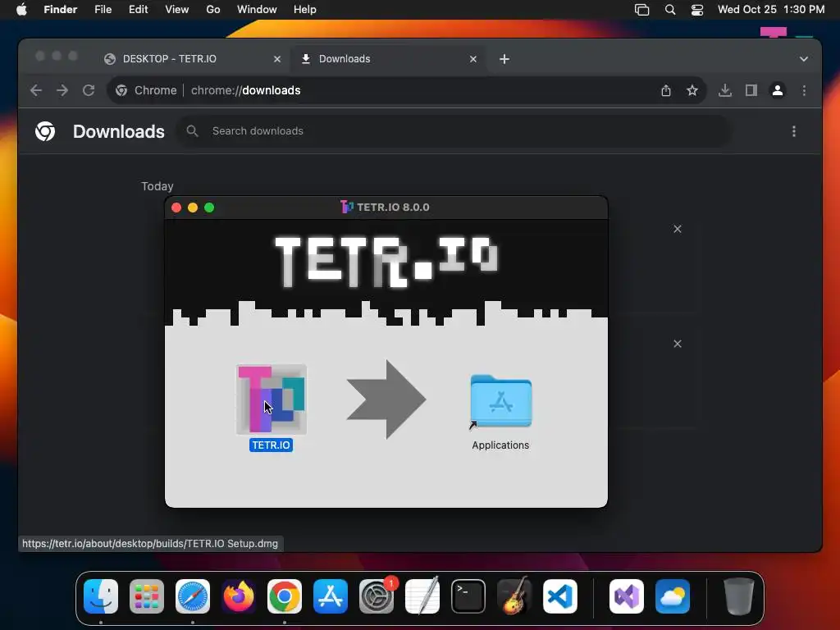840x630 pixels.
Task: Open the Edit menu
Action: pos(138,10)
